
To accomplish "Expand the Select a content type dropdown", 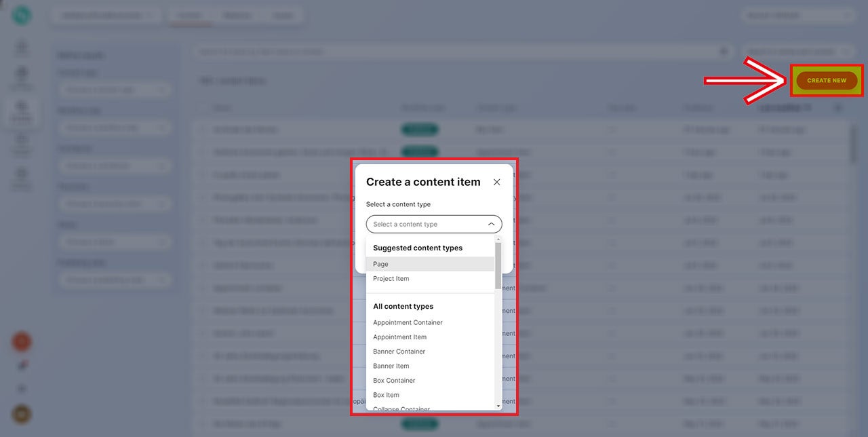I will [x=433, y=224].
